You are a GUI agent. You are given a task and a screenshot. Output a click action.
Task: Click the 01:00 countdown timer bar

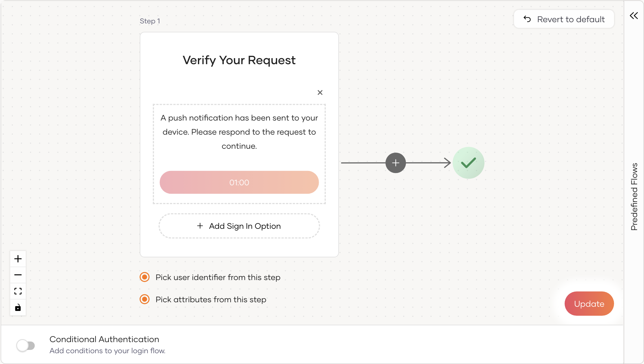click(239, 182)
